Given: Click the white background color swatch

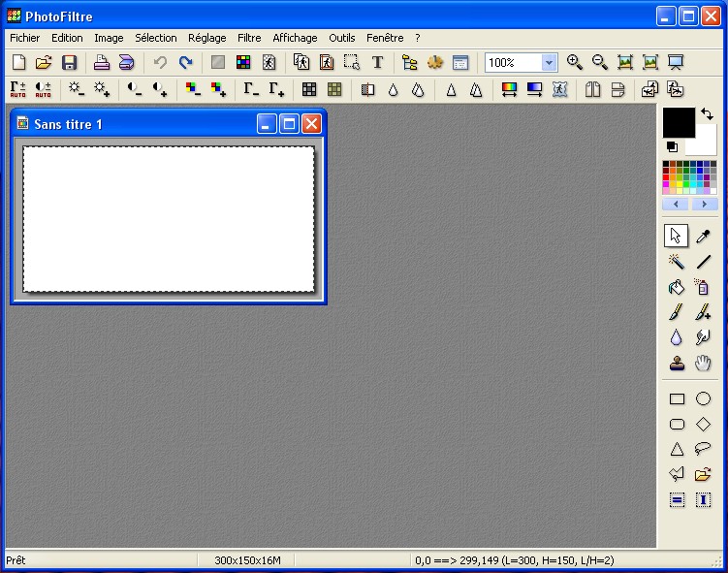Looking at the screenshot, I should [706, 143].
